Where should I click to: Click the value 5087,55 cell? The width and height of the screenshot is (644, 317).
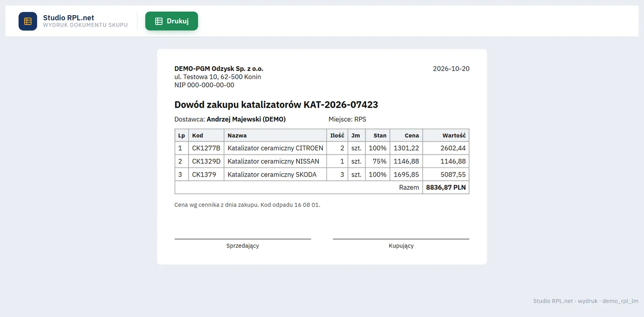coord(446,175)
